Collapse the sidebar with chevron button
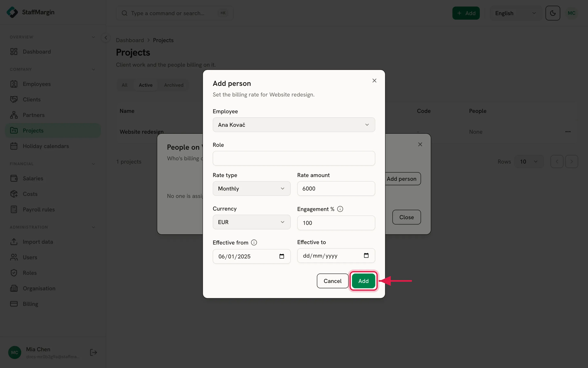The height and width of the screenshot is (368, 588). (x=106, y=38)
